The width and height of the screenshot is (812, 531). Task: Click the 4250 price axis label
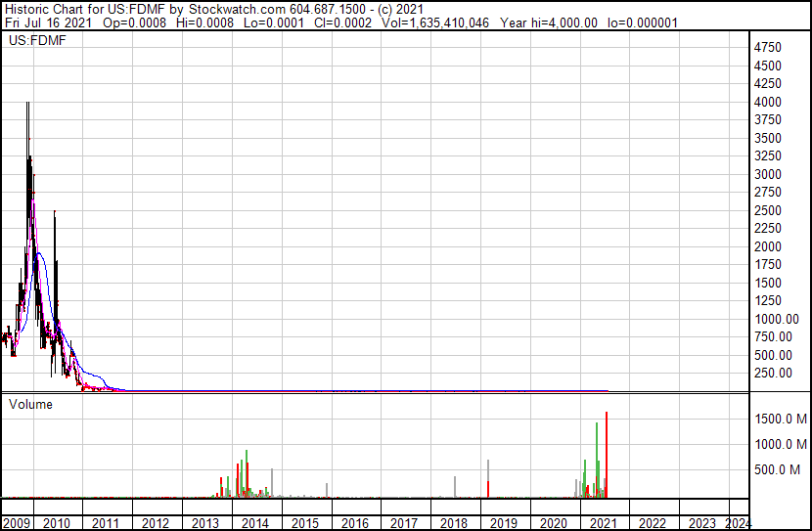pyautogui.click(x=768, y=83)
